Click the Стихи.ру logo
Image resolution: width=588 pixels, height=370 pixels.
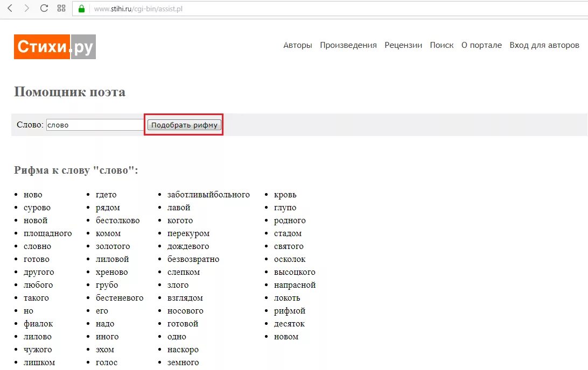tap(55, 47)
